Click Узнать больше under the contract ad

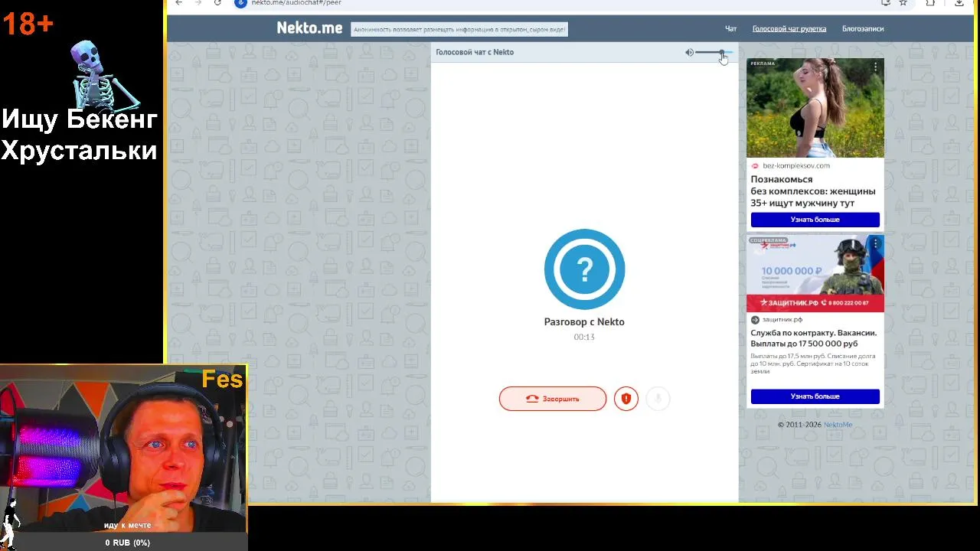click(x=815, y=396)
